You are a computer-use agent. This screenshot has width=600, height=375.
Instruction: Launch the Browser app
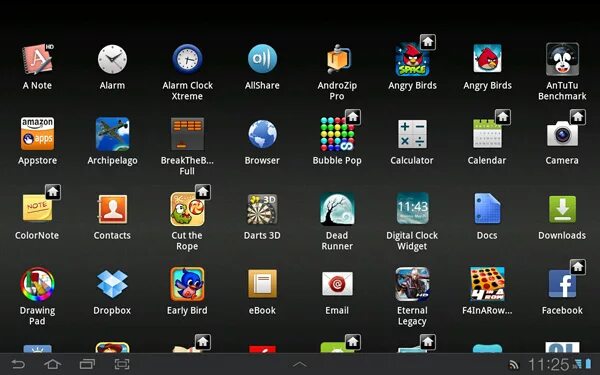262,134
